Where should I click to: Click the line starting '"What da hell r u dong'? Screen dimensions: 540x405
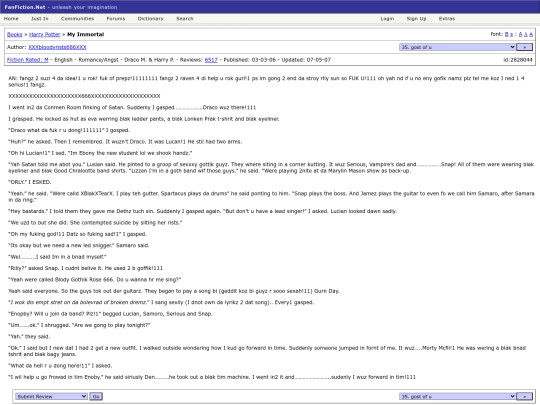click(60, 365)
